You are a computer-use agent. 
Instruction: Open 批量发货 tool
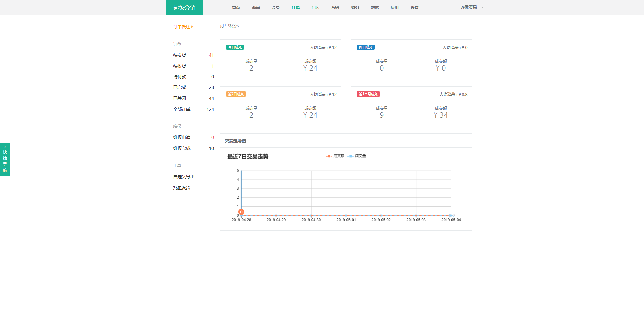point(182,188)
